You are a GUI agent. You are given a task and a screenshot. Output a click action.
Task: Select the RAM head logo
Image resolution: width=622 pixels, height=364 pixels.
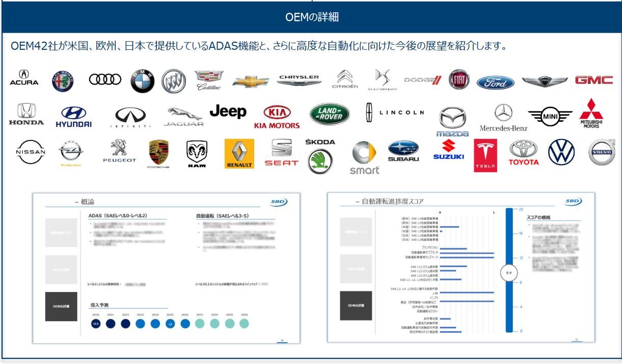tap(197, 154)
